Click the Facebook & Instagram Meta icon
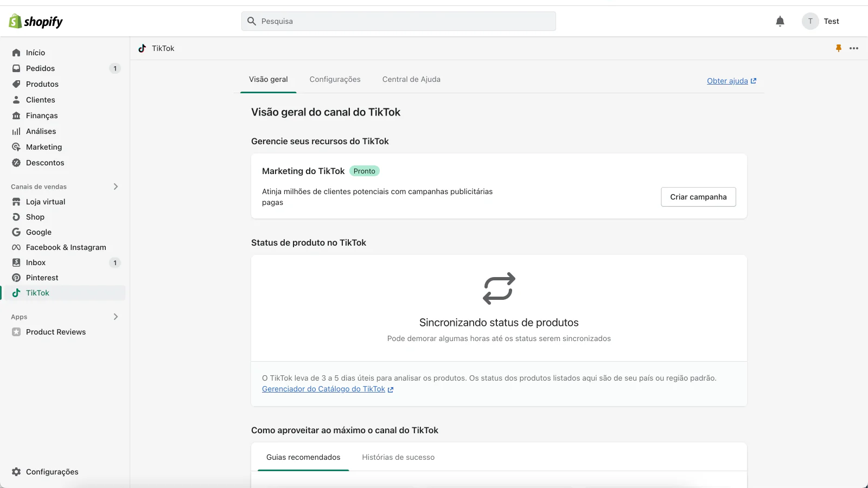The width and height of the screenshot is (868, 488). coord(16,247)
